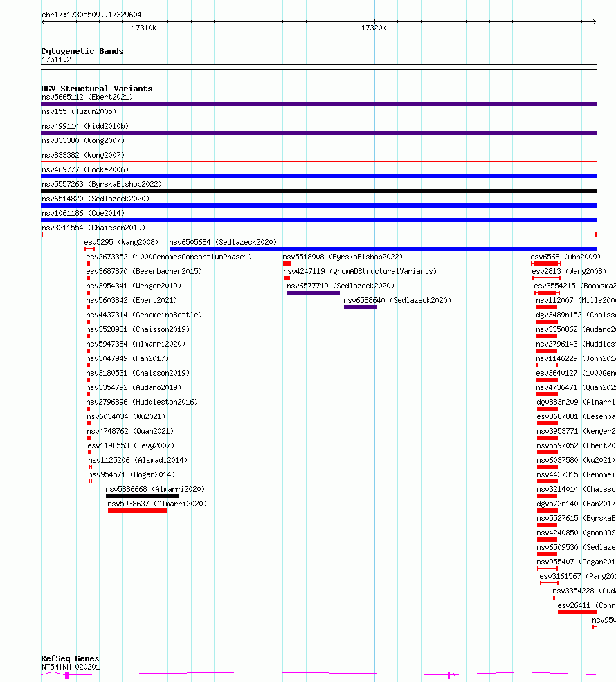Click the 17310k ruler tick label

144,28
